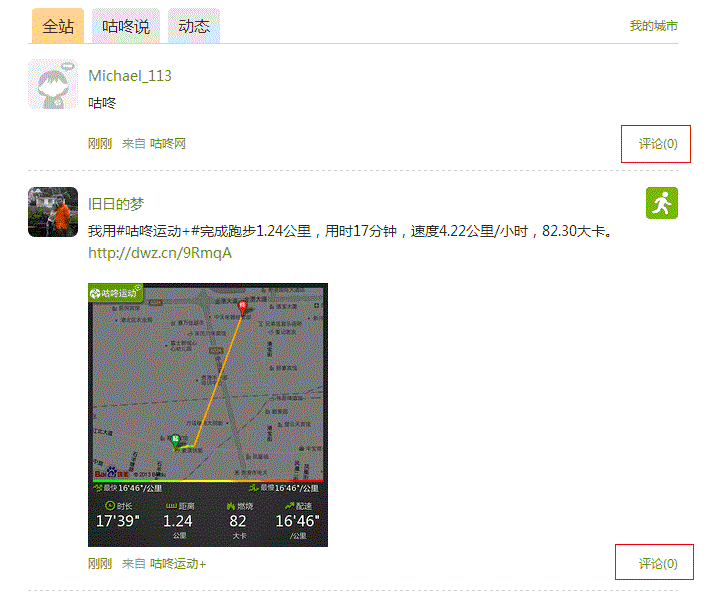
Task: Open the http://dwz.cn/9RmqA link
Action: [x=160, y=253]
